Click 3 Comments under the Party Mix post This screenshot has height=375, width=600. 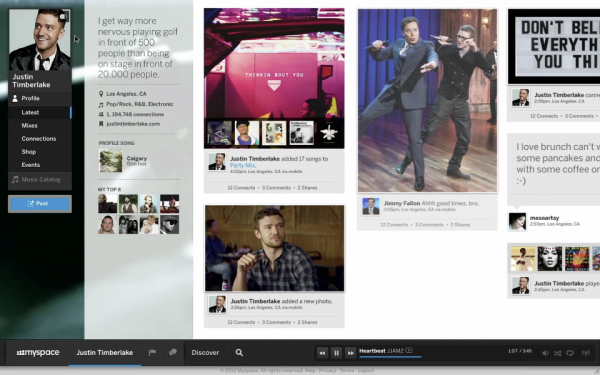(276, 188)
